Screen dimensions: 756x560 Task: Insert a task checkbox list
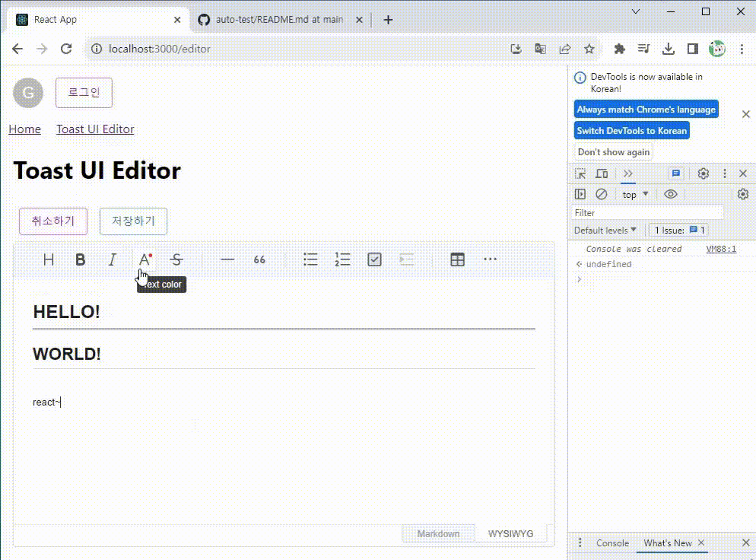pos(375,259)
